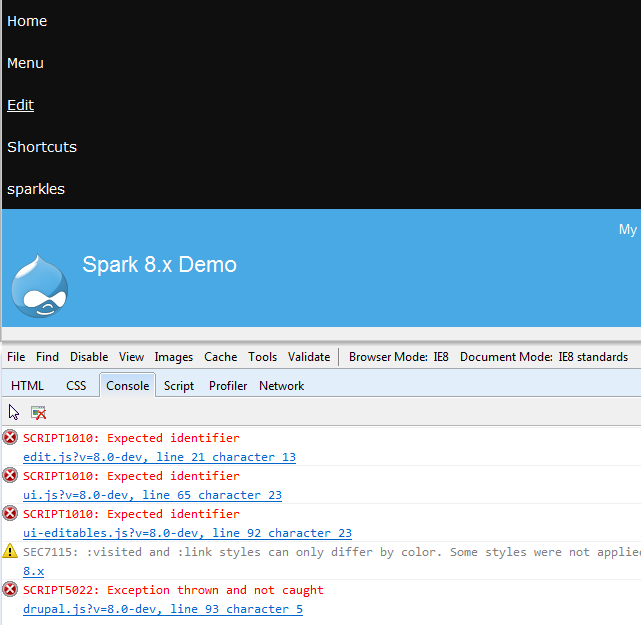Click error icon beside ui.js SCRIPT1010 message
The width and height of the screenshot is (641, 625).
pyautogui.click(x=10, y=475)
